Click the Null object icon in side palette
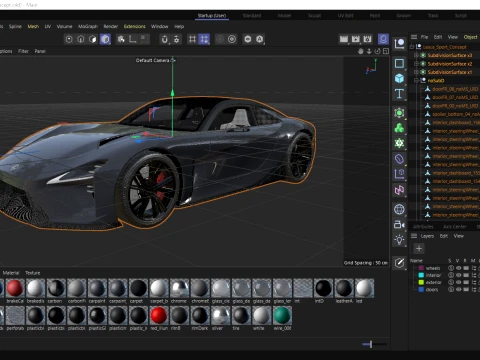Image resolution: width=480 pixels, height=360 pixels. pos(399,44)
